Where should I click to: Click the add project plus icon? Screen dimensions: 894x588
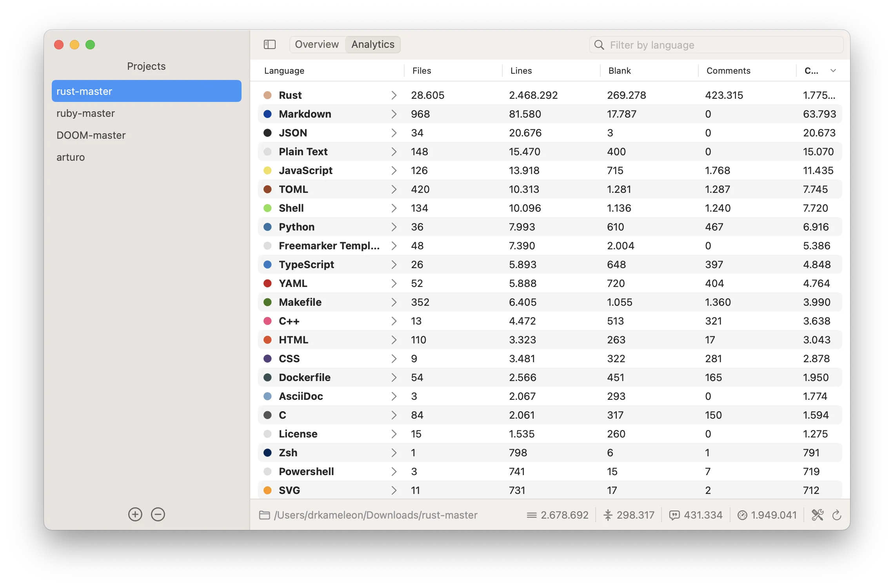[x=135, y=514]
